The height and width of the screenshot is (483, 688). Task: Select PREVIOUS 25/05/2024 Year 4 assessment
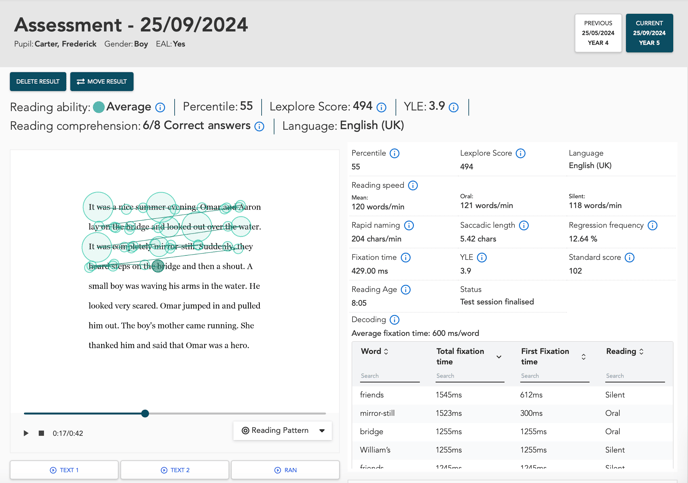(598, 33)
